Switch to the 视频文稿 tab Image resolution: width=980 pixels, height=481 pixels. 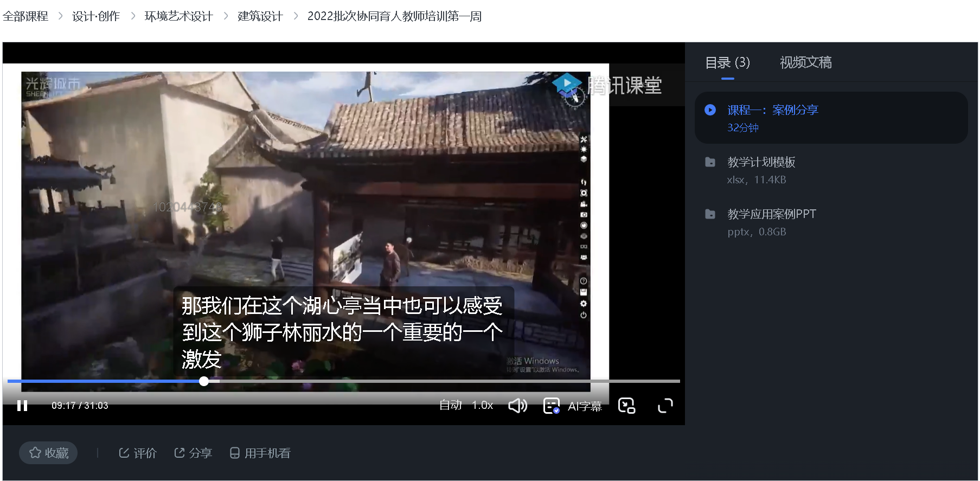pos(805,62)
